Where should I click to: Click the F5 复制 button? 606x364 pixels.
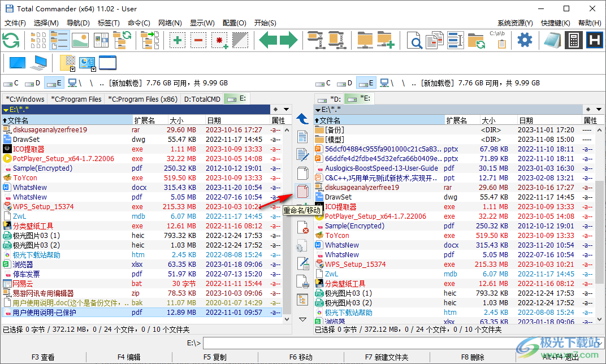(215, 357)
